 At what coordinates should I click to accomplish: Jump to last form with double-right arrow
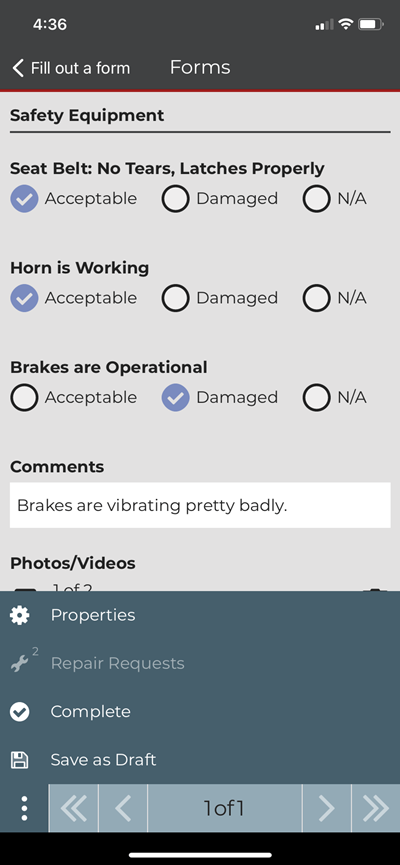(x=376, y=808)
